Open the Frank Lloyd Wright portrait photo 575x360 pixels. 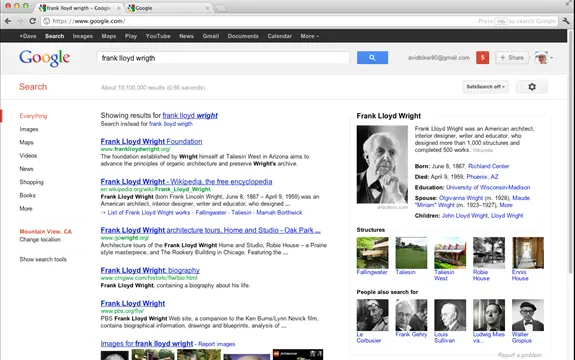coord(382,165)
